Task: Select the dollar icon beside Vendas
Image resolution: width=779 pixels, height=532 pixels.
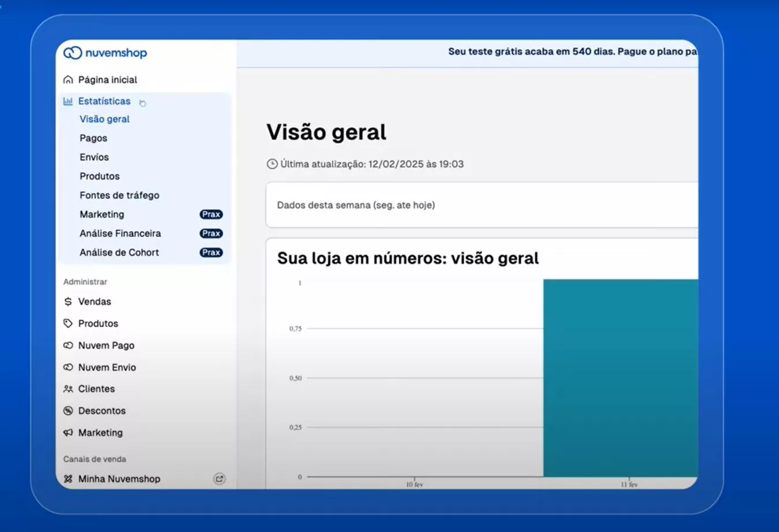Action: [68, 301]
